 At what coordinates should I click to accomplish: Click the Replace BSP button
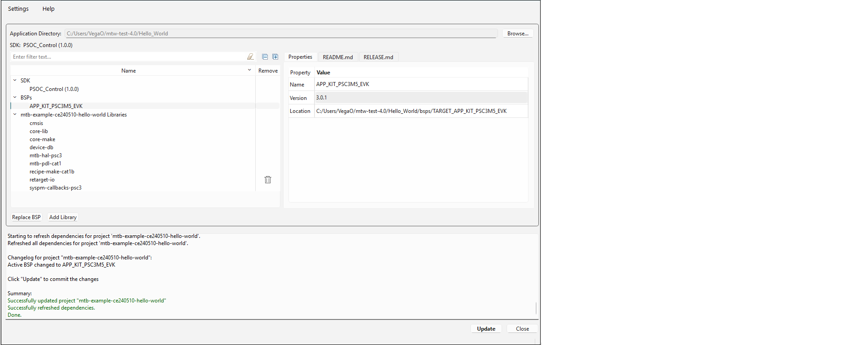26,217
